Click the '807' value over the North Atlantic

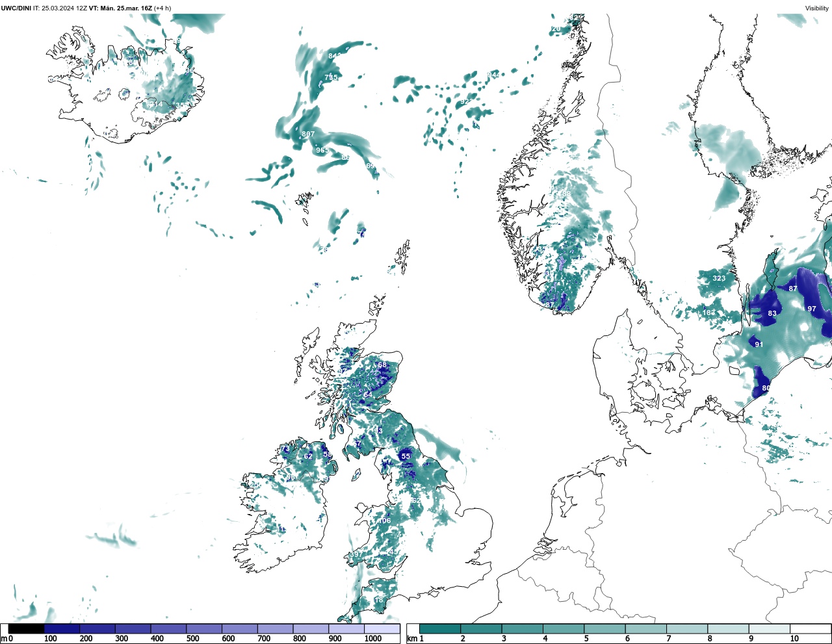(x=308, y=134)
